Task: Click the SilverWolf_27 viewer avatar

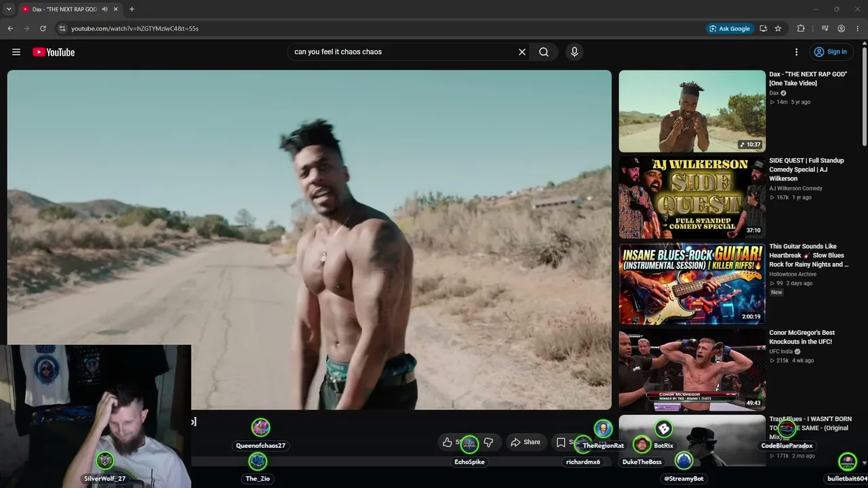Action: click(104, 461)
